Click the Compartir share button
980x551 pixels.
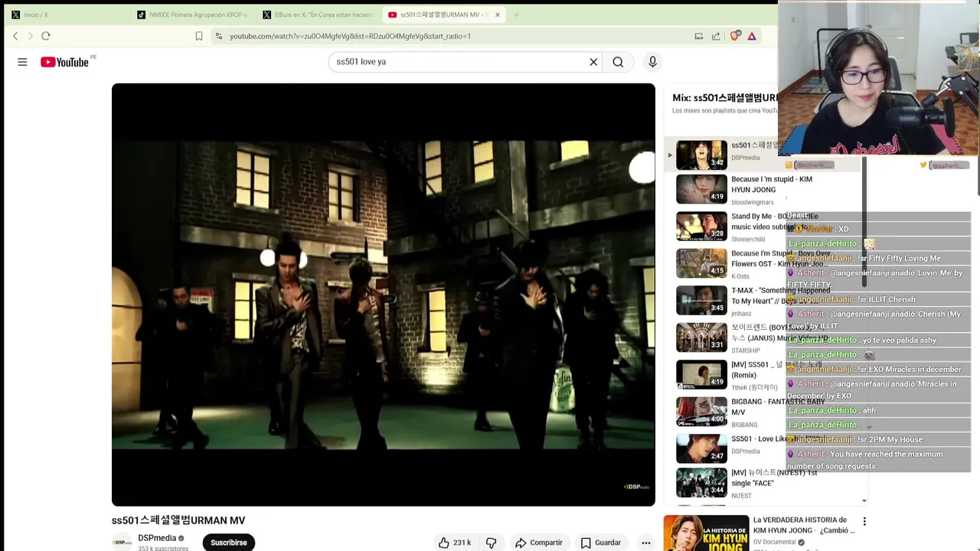[539, 543]
